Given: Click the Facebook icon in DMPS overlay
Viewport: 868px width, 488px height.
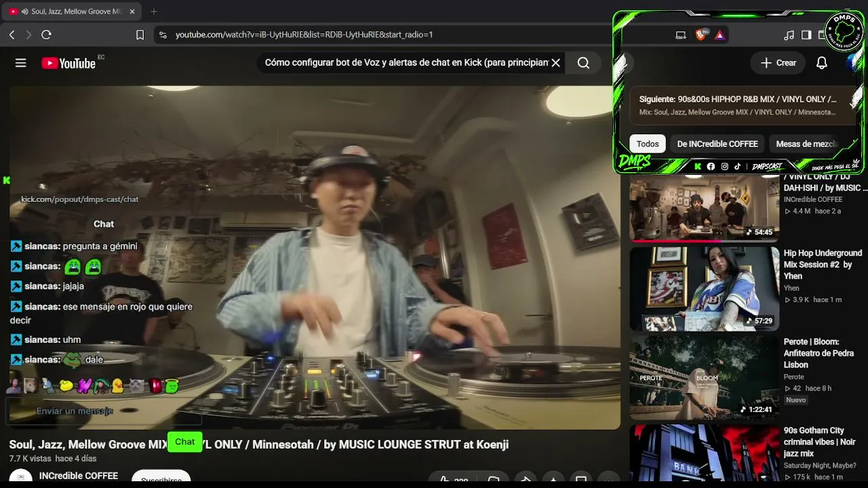Looking at the screenshot, I should [x=711, y=166].
